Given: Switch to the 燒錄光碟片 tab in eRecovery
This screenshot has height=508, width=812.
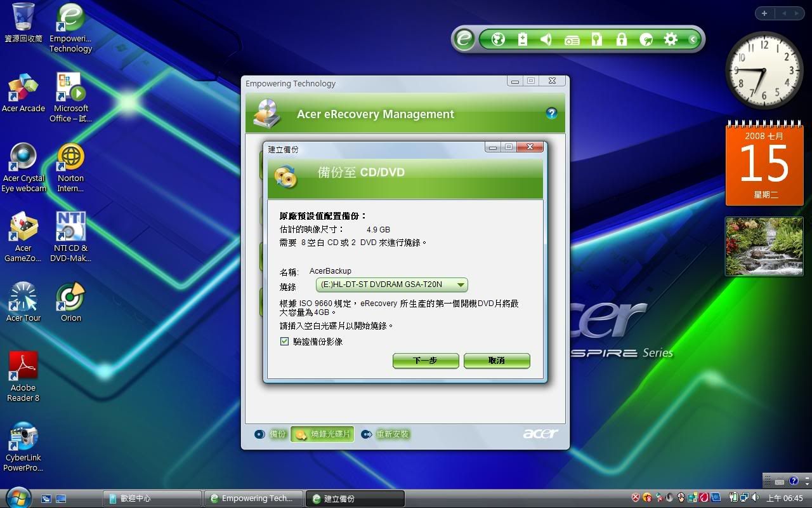Looking at the screenshot, I should coord(322,434).
